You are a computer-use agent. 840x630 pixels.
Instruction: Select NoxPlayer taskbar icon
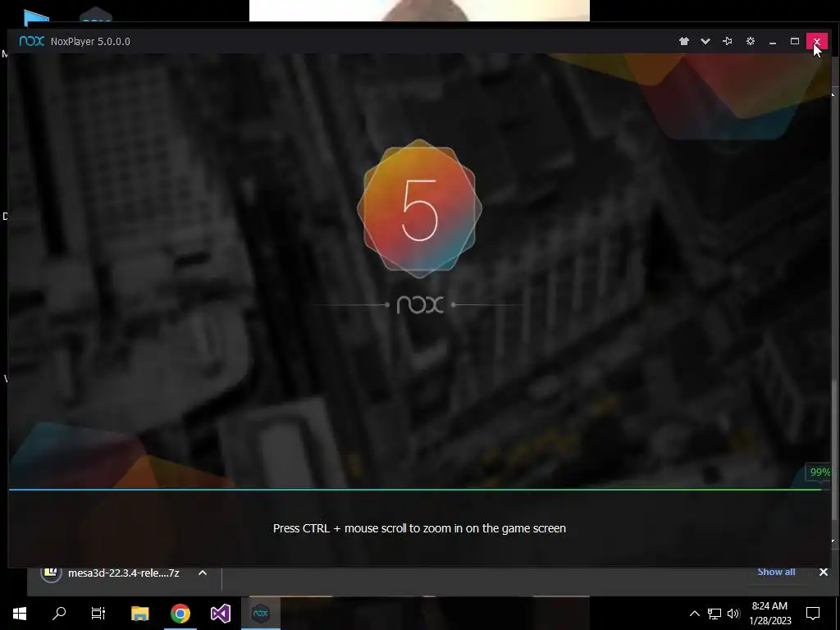(261, 613)
